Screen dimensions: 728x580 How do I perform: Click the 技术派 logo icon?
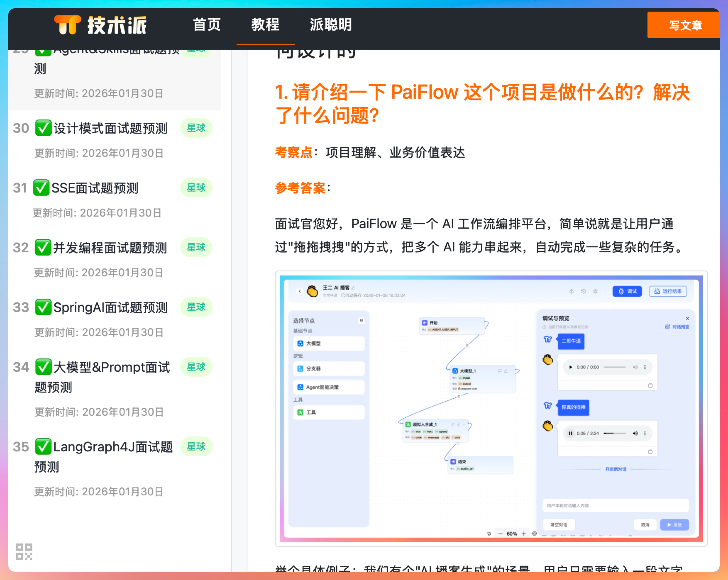coord(67,25)
